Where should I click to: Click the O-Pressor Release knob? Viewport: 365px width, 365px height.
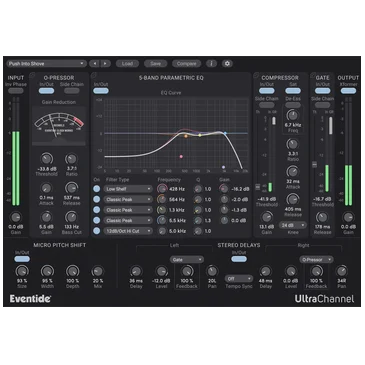coord(71,188)
